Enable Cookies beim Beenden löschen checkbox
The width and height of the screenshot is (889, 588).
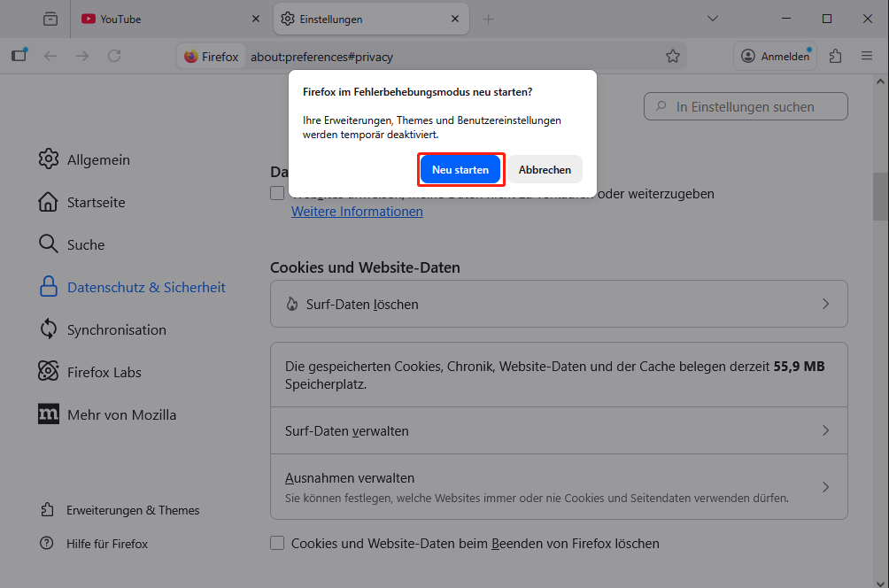click(277, 543)
